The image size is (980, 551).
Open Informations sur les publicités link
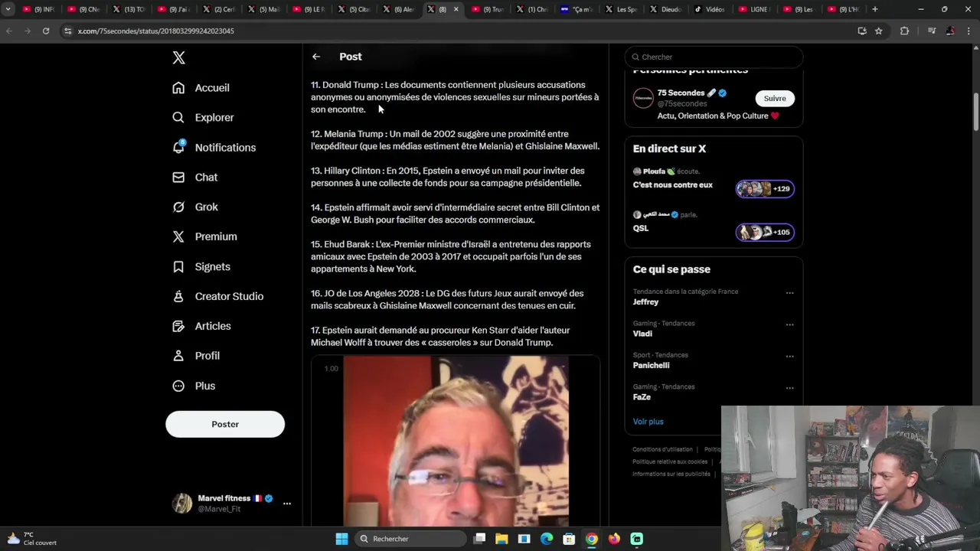[x=671, y=474]
